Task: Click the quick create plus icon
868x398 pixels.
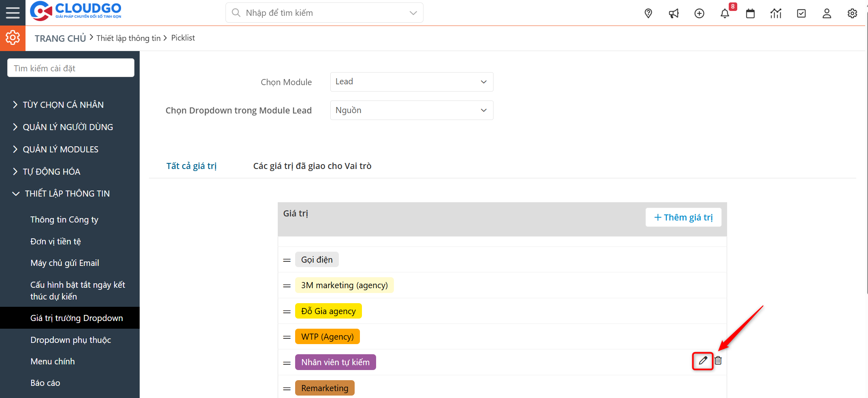Action: coord(699,13)
